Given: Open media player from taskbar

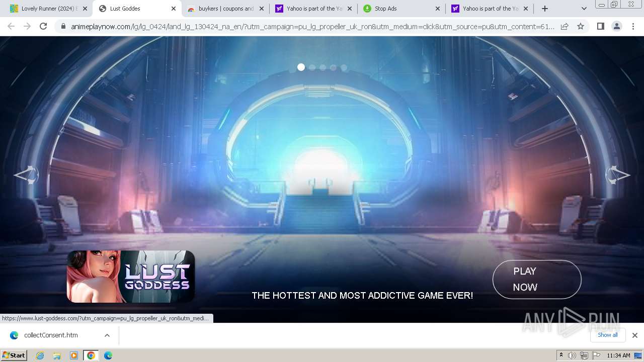Looking at the screenshot, I should point(74,355).
